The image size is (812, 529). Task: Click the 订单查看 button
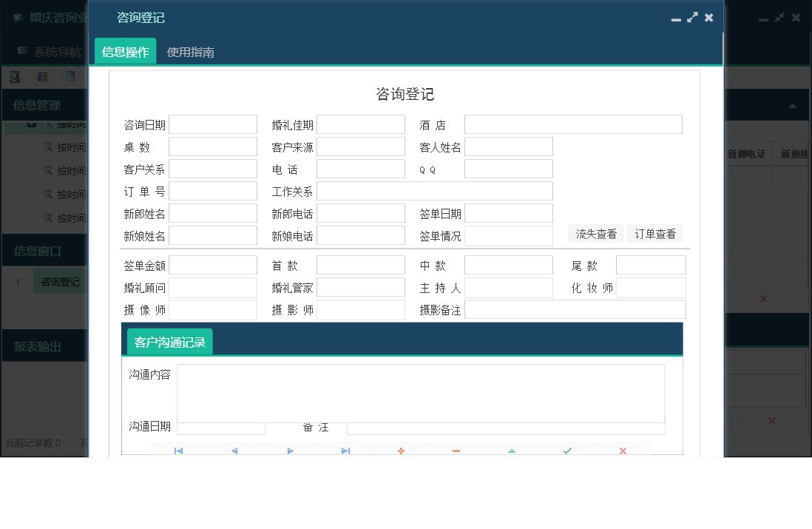click(x=654, y=232)
